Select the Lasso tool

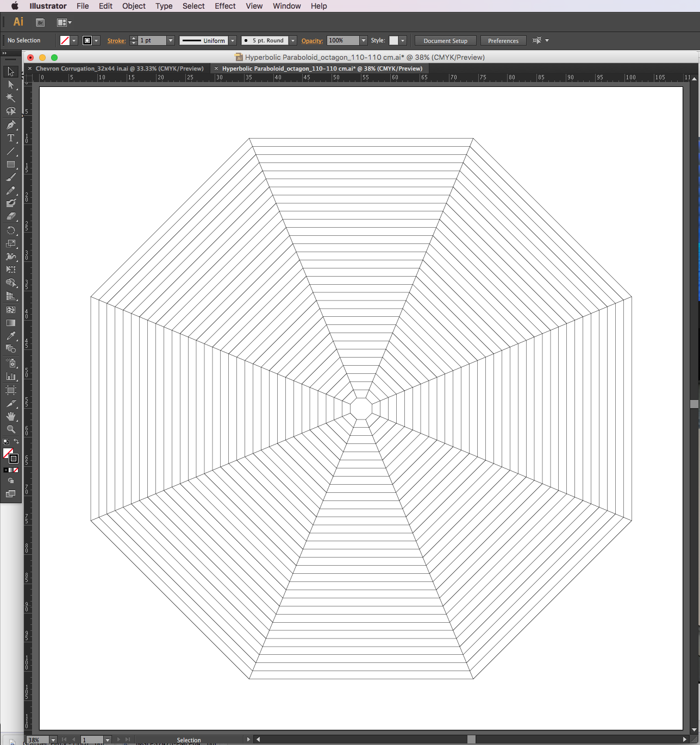tap(10, 111)
